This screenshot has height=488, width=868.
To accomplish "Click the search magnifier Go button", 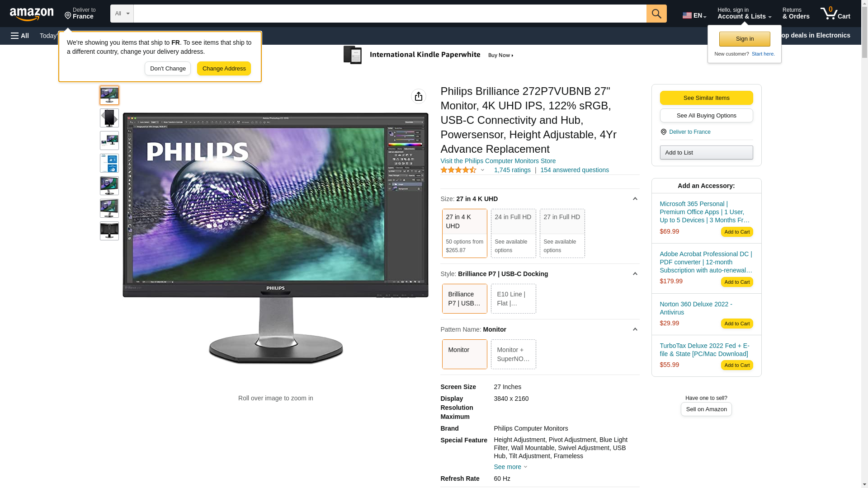I will 656,14.
